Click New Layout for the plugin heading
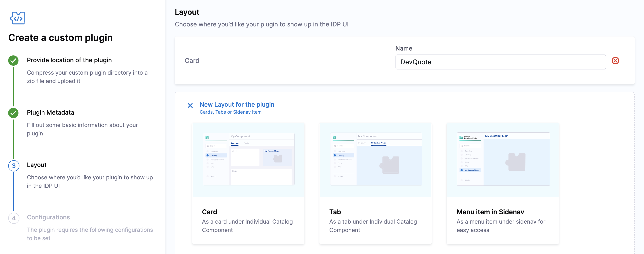This screenshot has width=644, height=254. click(237, 104)
